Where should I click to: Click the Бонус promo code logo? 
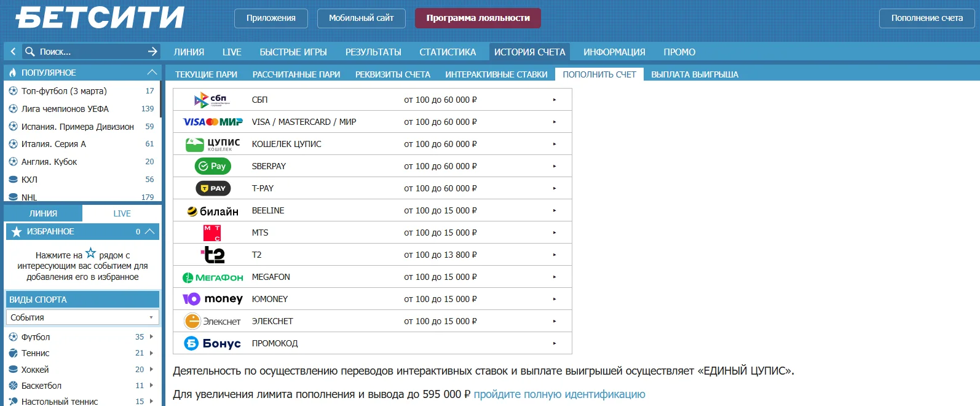point(213,343)
